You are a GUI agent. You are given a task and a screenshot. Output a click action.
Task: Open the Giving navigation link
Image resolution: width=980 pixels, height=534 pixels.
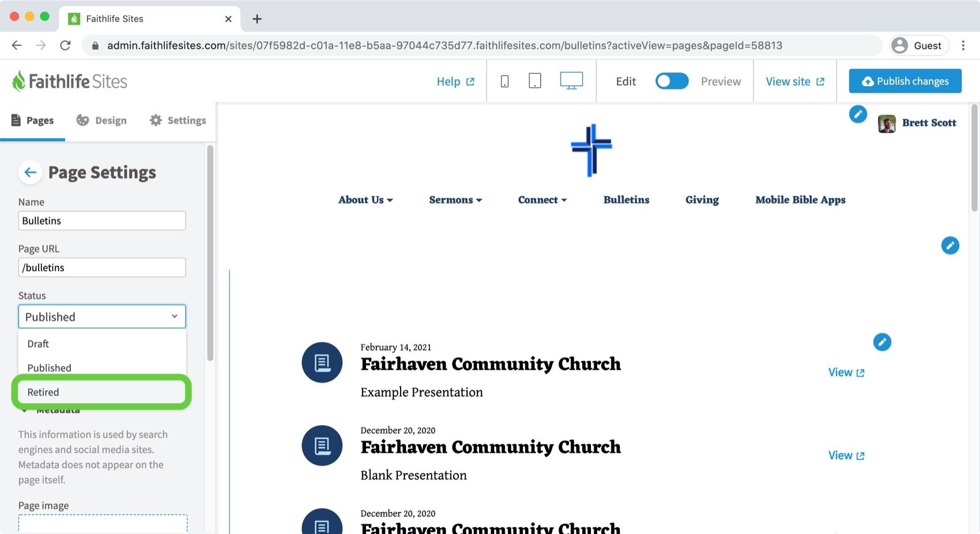tap(702, 200)
